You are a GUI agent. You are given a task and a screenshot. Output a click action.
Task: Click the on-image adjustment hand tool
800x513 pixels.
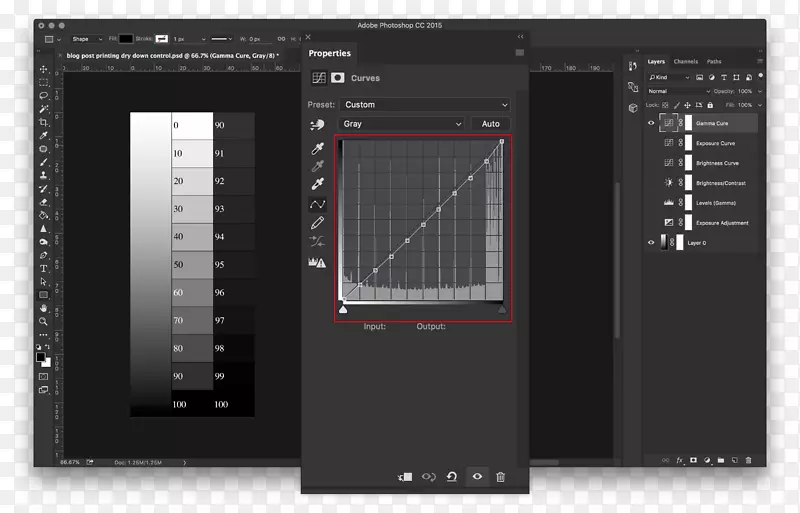click(317, 124)
